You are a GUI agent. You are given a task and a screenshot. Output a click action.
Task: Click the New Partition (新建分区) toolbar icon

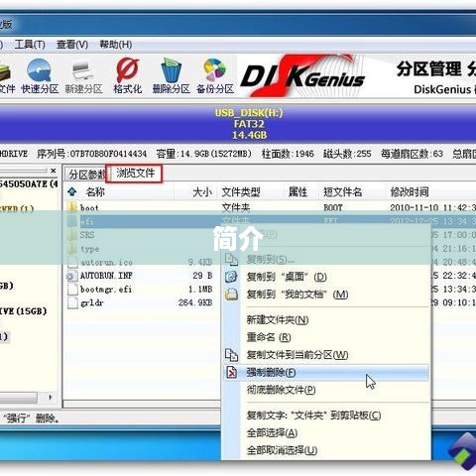click(x=83, y=76)
